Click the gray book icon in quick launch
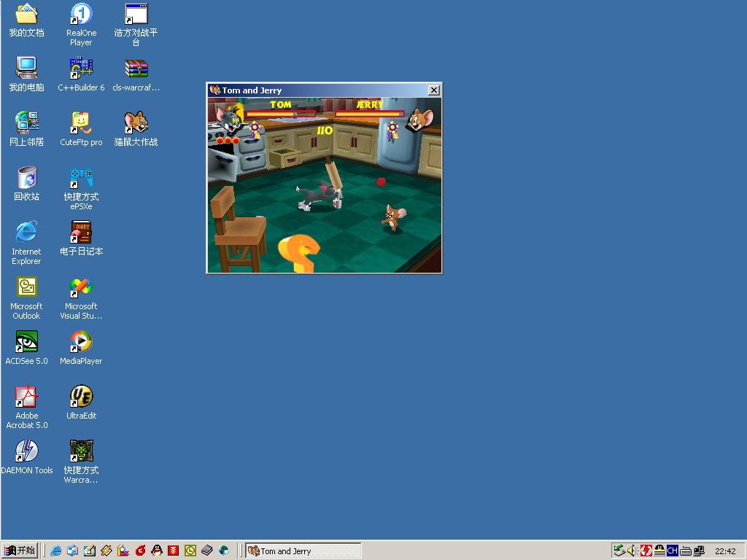747x560 pixels. (206, 551)
